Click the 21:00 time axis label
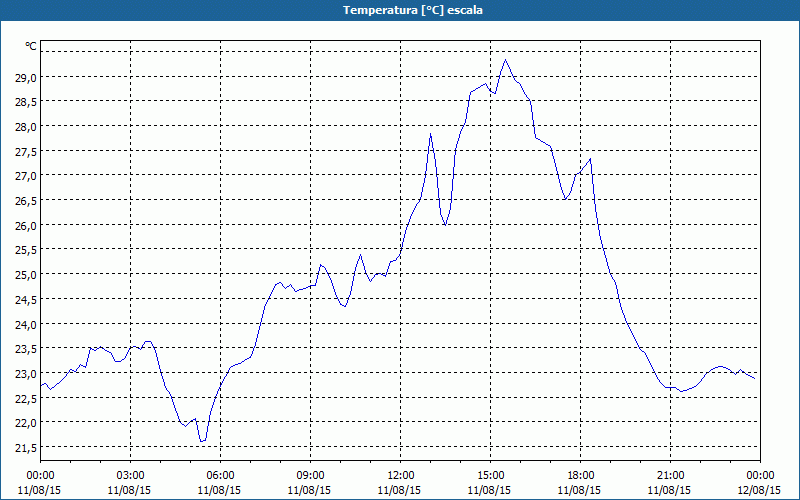The height and width of the screenshot is (500, 800). coord(670,476)
